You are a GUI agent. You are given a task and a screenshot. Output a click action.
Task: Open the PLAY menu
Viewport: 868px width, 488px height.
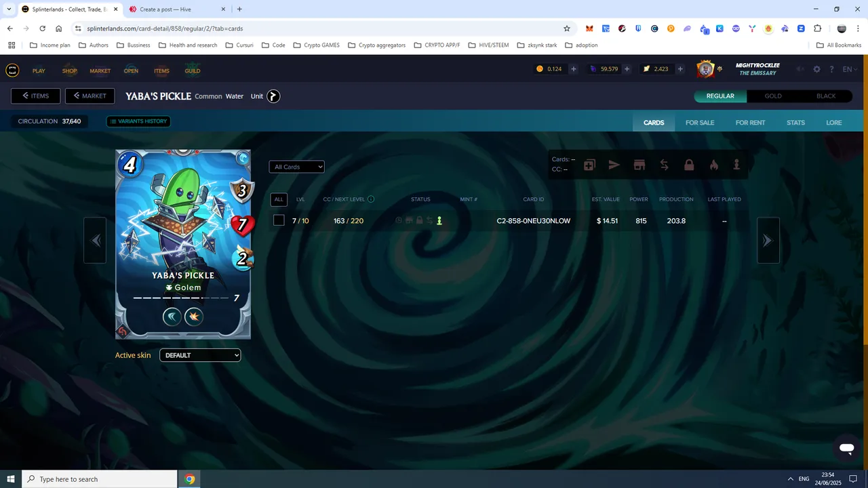coord(39,70)
